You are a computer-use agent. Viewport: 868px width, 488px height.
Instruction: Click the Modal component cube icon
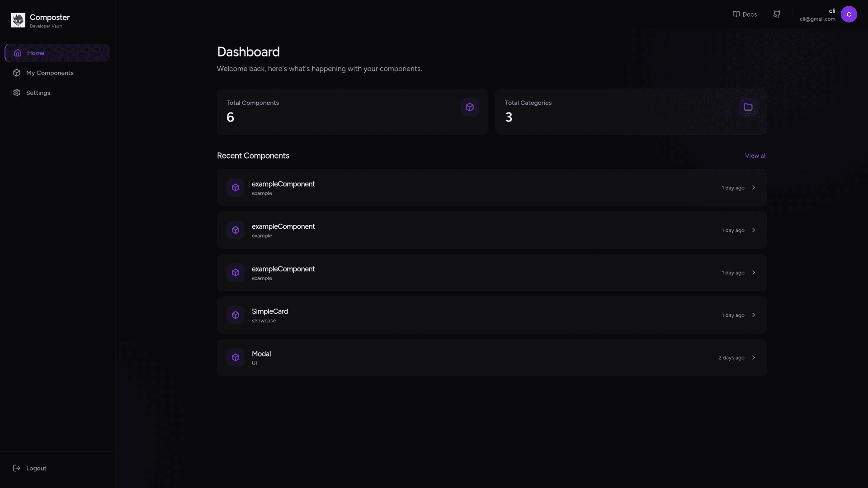point(236,357)
